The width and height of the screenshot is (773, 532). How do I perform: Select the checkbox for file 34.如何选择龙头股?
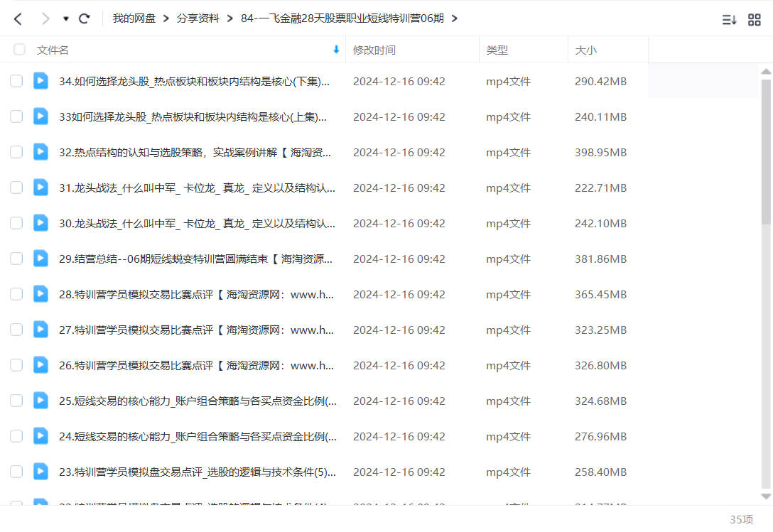click(x=16, y=81)
